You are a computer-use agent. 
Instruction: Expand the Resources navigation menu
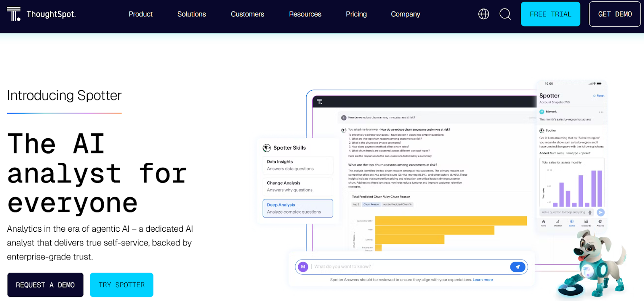click(305, 14)
